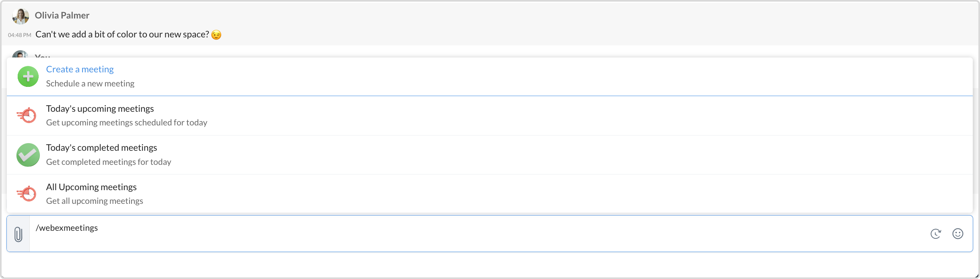This screenshot has height=279, width=980.
Task: Click the green plus Create meeting icon
Action: click(x=28, y=76)
